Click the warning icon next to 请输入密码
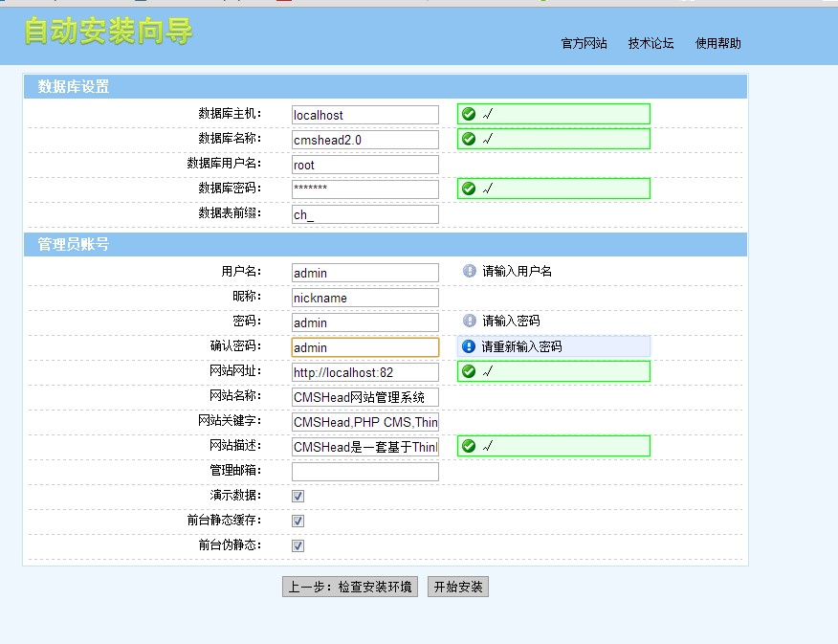The image size is (838, 644). click(x=469, y=321)
